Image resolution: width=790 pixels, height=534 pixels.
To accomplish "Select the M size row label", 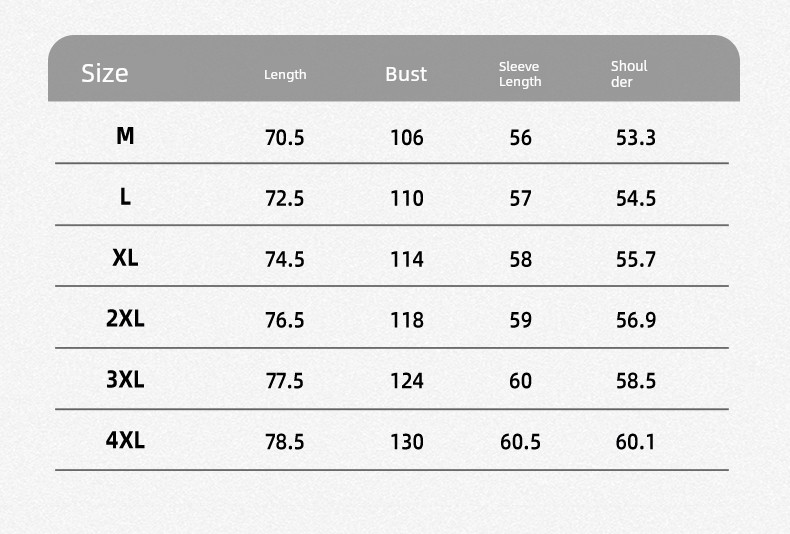I will click(125, 136).
